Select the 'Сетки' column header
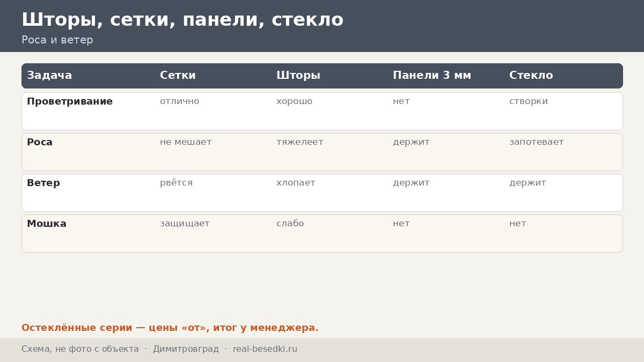 coord(178,76)
